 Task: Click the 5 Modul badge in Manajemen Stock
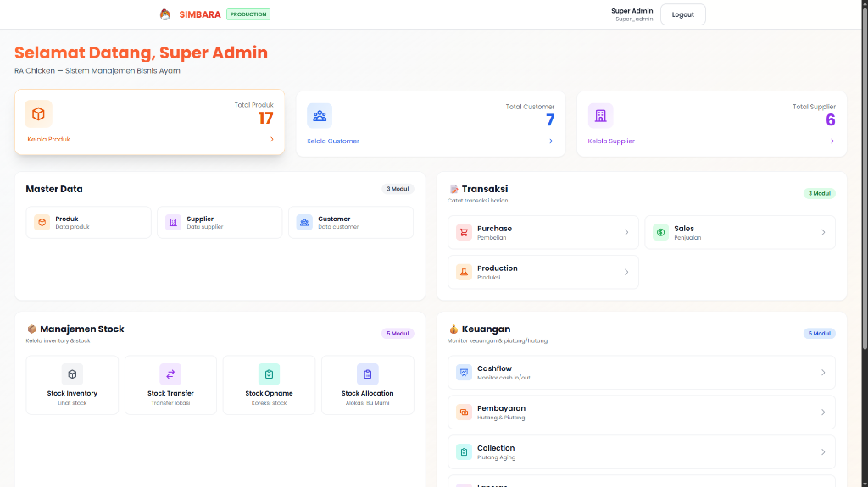point(398,333)
